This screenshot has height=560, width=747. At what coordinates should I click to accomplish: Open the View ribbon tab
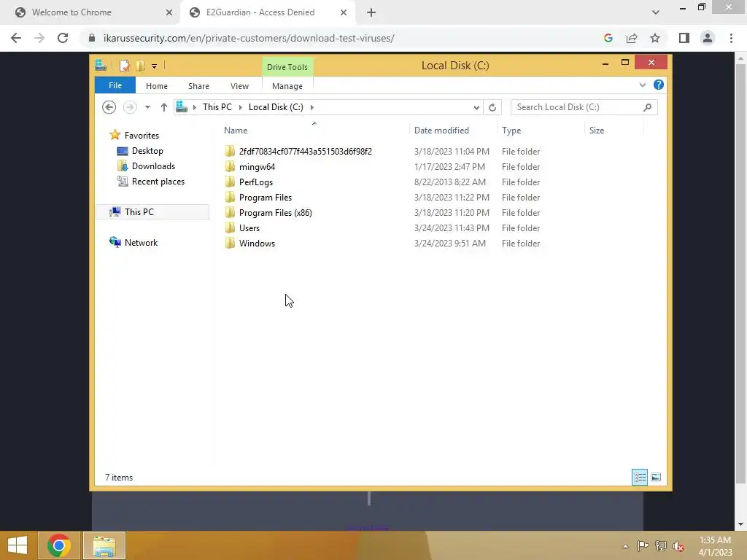[239, 86]
